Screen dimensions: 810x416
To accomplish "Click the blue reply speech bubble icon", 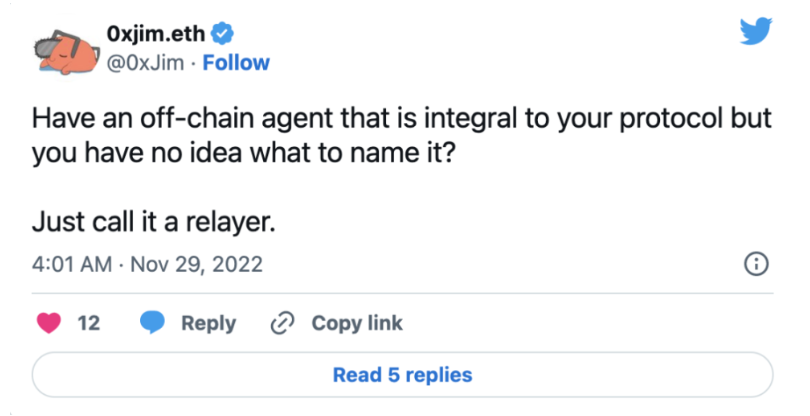I will click(x=152, y=323).
